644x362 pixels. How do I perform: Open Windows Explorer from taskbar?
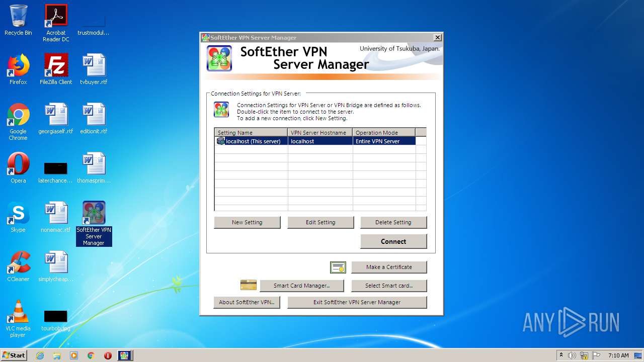coord(57,355)
